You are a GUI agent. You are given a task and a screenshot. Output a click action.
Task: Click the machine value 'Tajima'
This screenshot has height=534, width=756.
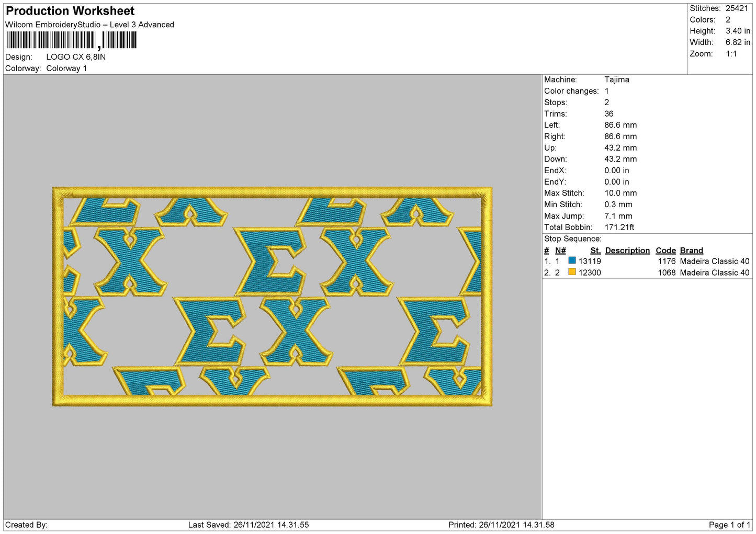click(x=617, y=79)
